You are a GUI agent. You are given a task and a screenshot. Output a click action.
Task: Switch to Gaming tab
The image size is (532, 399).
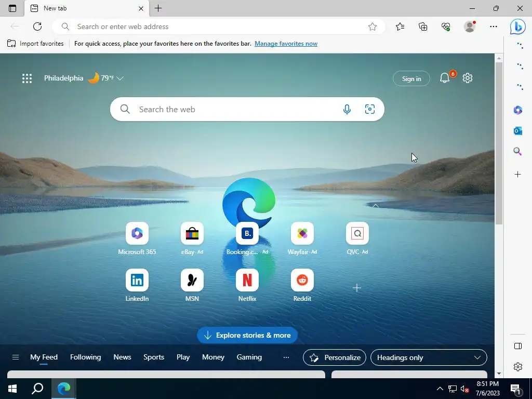(x=249, y=357)
